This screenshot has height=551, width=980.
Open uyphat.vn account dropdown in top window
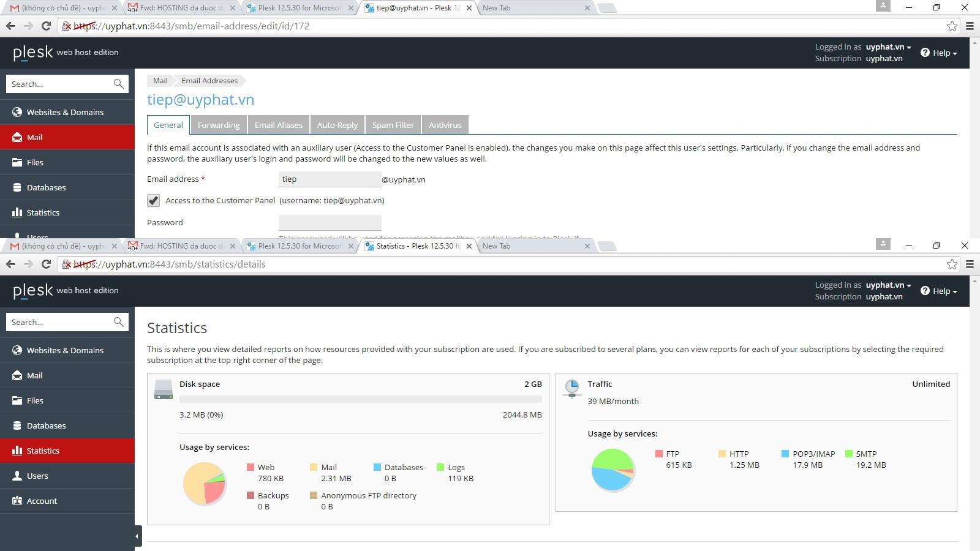888,47
